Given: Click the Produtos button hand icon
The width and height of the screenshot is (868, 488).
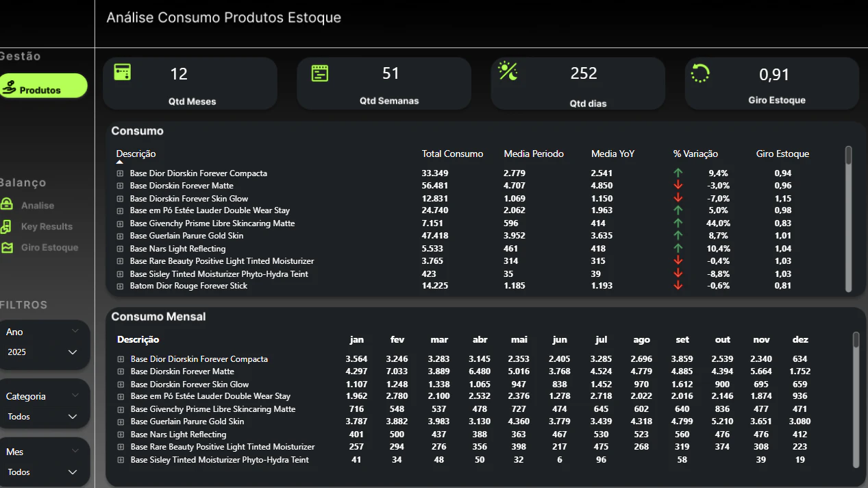Looking at the screenshot, I should (8, 87).
